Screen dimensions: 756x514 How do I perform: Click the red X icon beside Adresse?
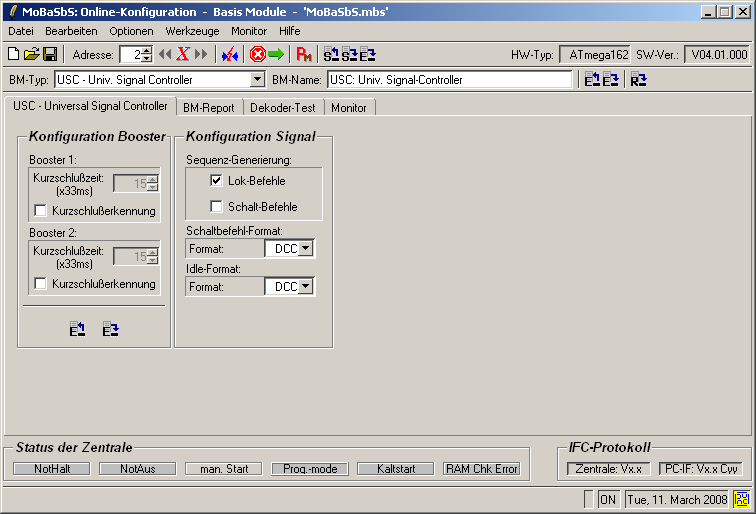(183, 55)
